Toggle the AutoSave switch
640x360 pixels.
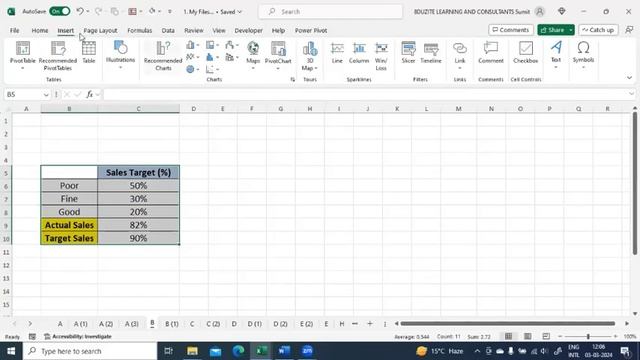[x=60, y=11]
